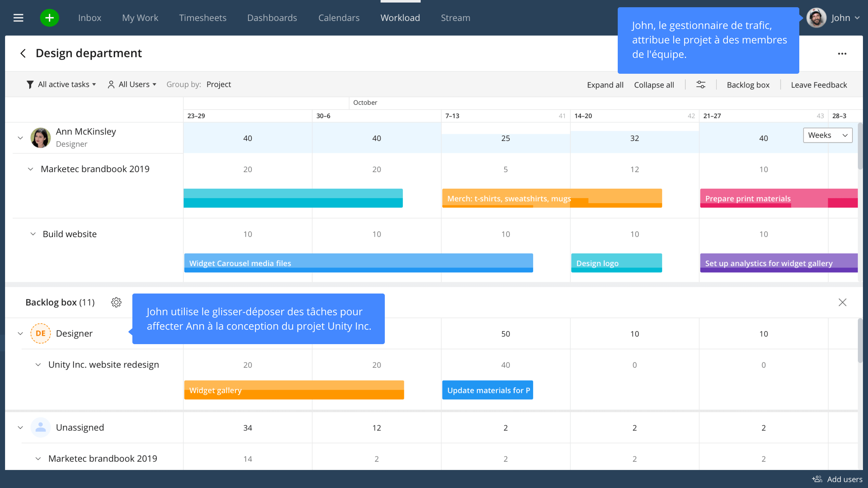Viewport: 868px width, 488px height.
Task: Click the Backlog box vertical scrollbar
Action: click(x=860, y=341)
